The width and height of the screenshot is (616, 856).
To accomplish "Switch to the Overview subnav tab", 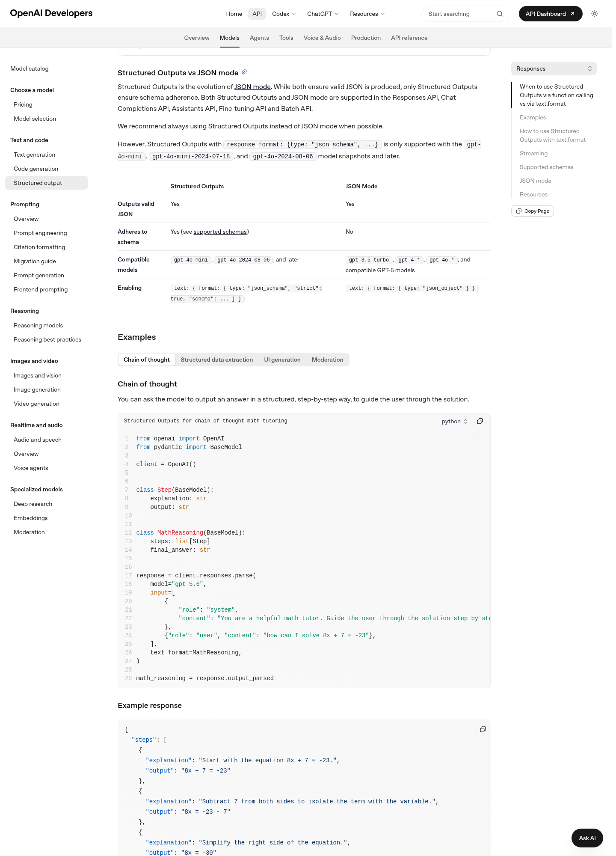I will click(x=197, y=38).
